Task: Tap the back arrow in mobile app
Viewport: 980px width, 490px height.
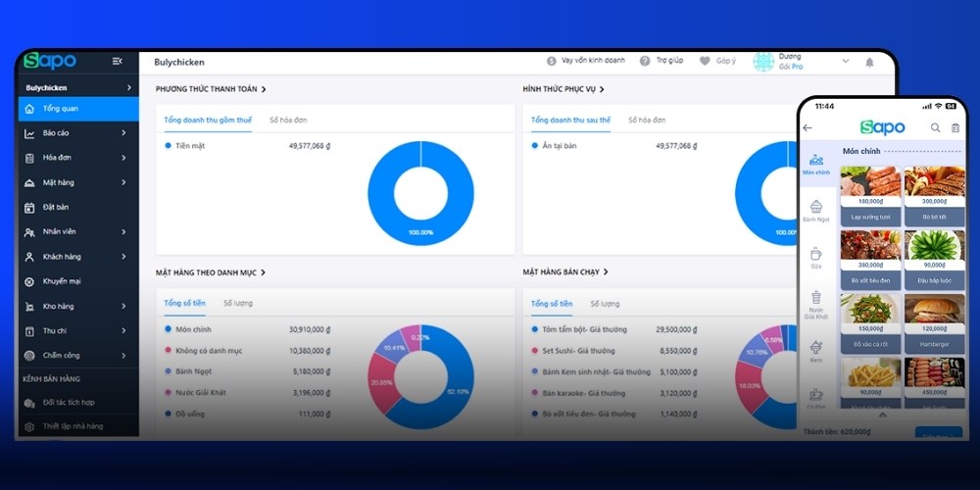Action: coord(808,127)
